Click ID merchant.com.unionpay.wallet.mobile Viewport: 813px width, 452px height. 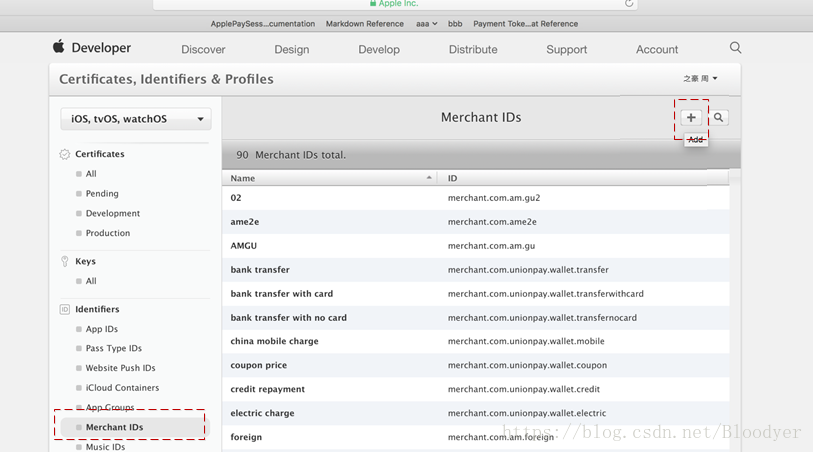[526, 341]
